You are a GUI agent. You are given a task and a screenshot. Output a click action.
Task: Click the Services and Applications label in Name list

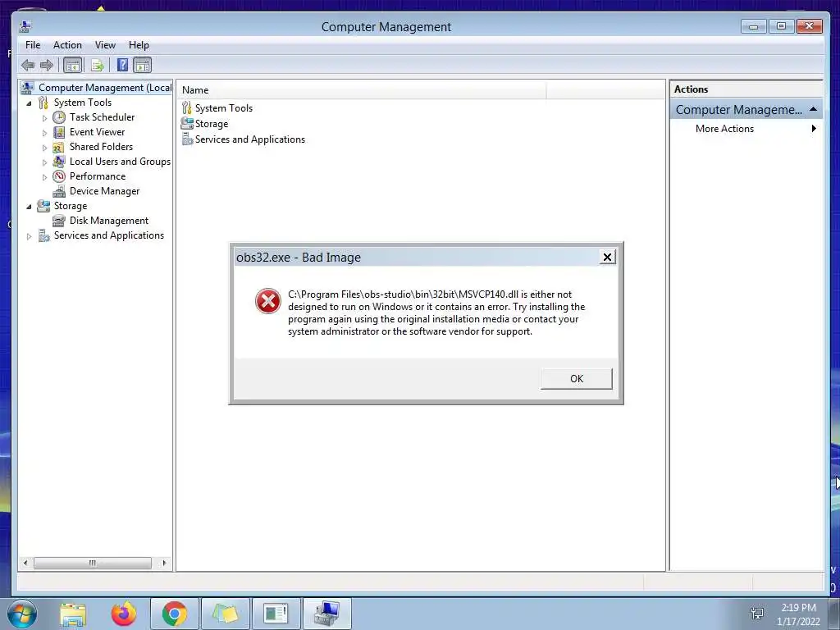(x=249, y=139)
